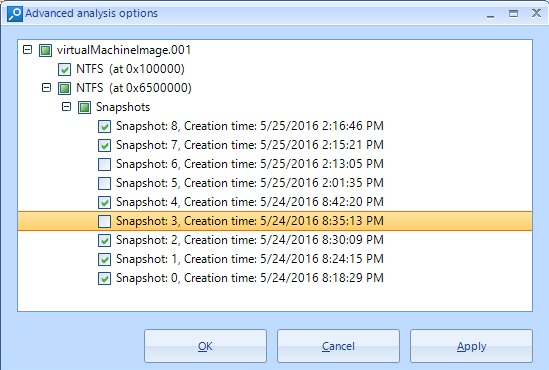Confirm with the OK button
549x370 pixels.
pos(205,346)
